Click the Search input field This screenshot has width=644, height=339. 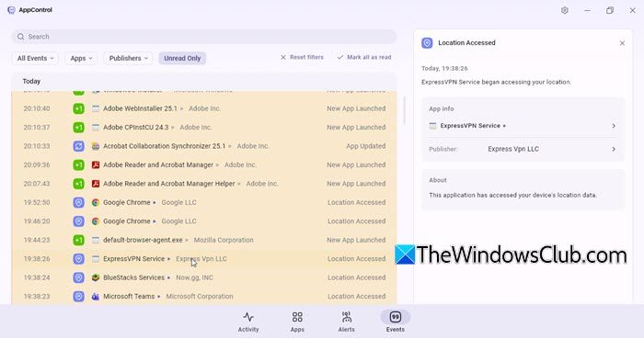203,37
